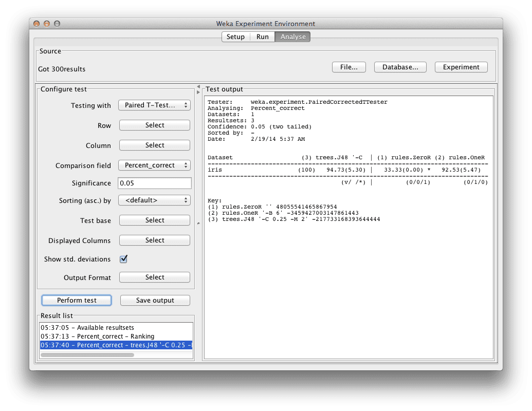The width and height of the screenshot is (532, 411).
Task: Open the Testing with dropdown
Action: pyautogui.click(x=154, y=105)
